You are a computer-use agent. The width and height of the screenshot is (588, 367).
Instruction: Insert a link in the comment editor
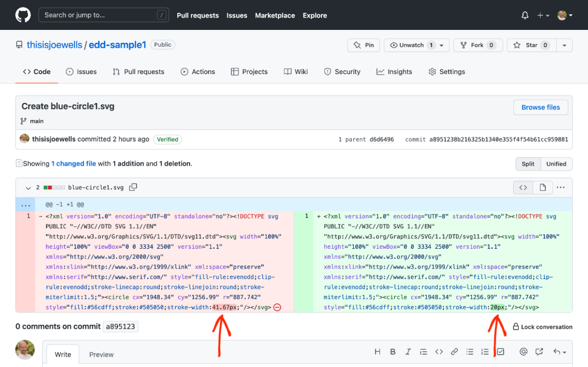click(x=454, y=351)
